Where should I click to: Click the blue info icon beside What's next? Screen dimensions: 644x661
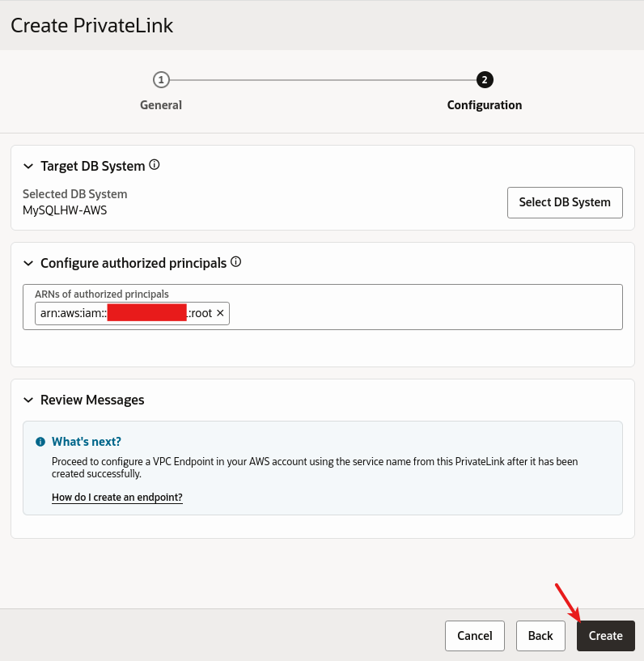click(40, 442)
